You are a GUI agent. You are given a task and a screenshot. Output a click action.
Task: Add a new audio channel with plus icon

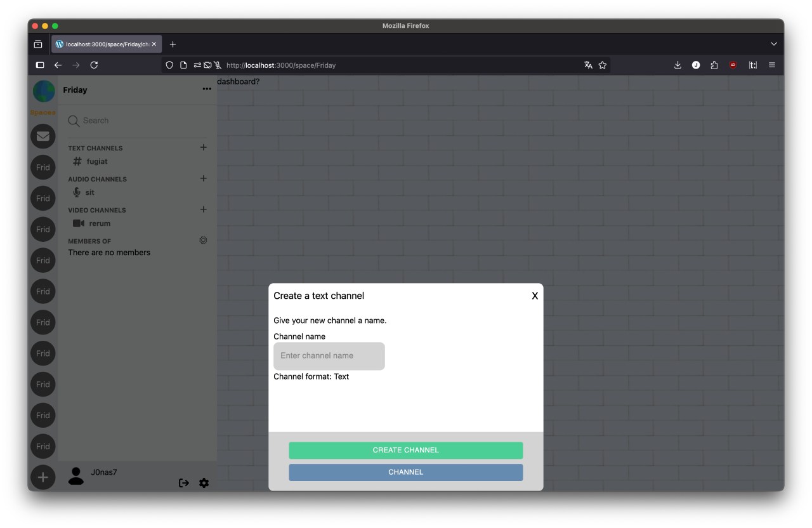pyautogui.click(x=203, y=178)
